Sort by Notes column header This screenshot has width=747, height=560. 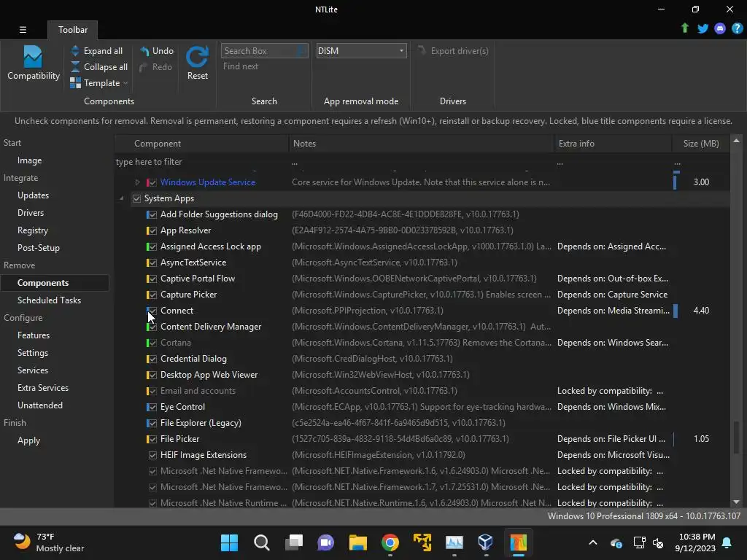click(421, 144)
